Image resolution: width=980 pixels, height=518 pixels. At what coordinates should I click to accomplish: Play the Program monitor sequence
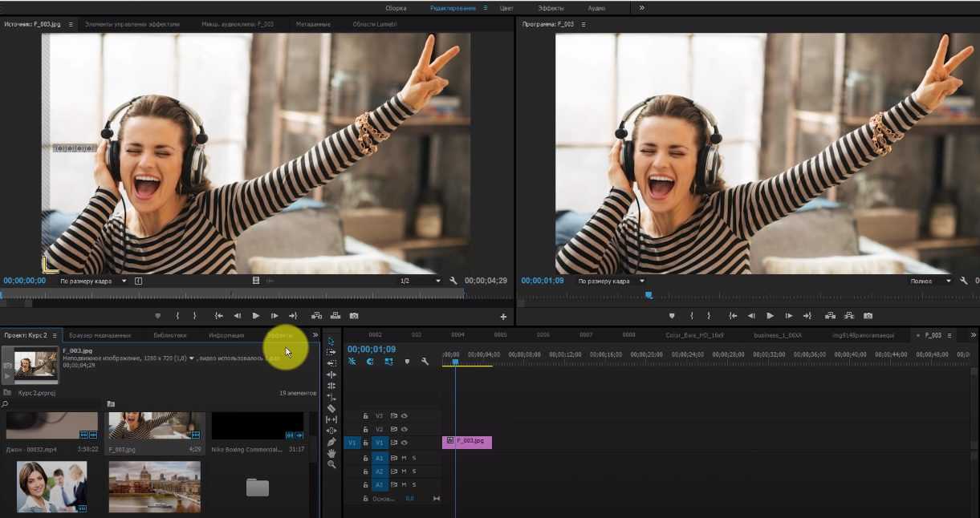coord(770,316)
